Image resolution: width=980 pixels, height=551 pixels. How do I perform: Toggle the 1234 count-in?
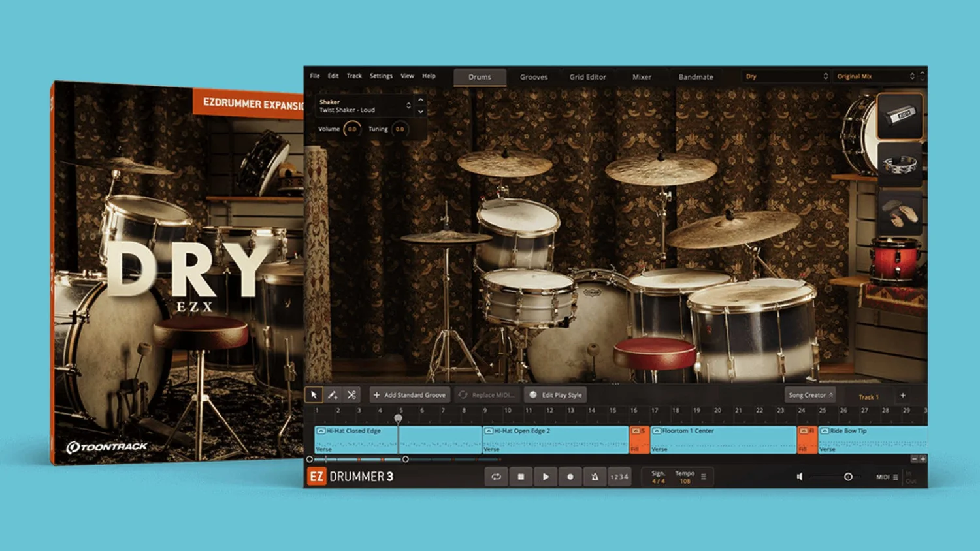[619, 477]
